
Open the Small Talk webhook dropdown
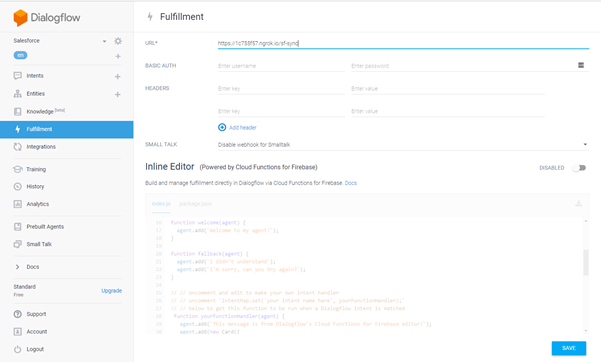click(403, 145)
